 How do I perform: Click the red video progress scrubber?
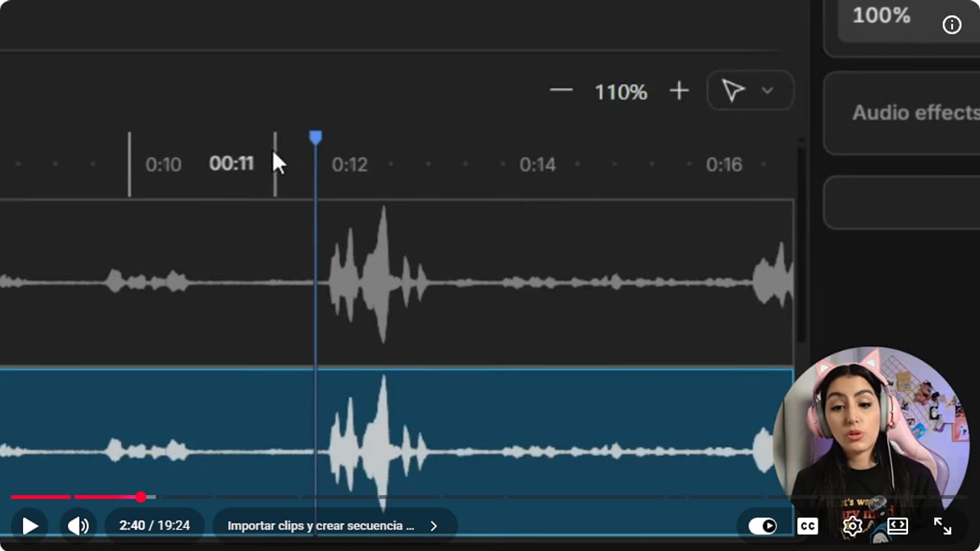click(x=141, y=497)
